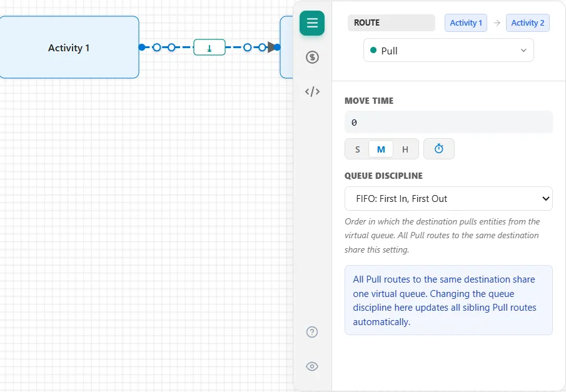This screenshot has width=566, height=392.
Task: Click the QUEUE DISCIPLINE section label
Action: pos(383,176)
